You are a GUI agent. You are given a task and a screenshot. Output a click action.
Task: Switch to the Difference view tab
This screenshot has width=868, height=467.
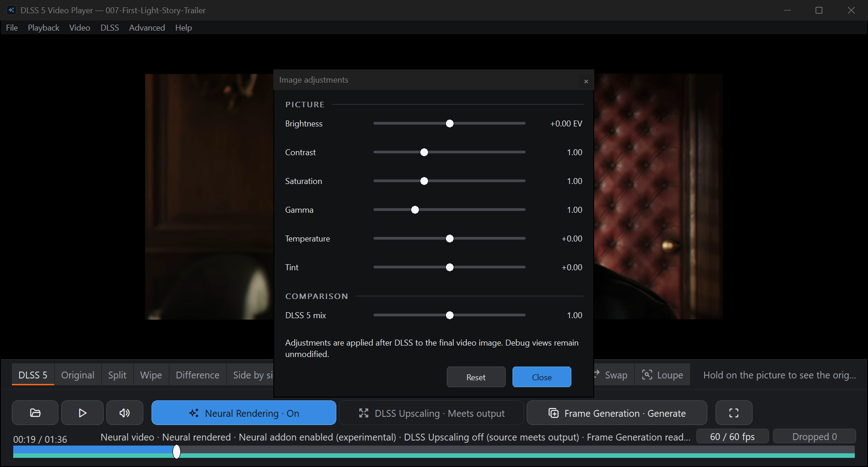click(x=198, y=375)
